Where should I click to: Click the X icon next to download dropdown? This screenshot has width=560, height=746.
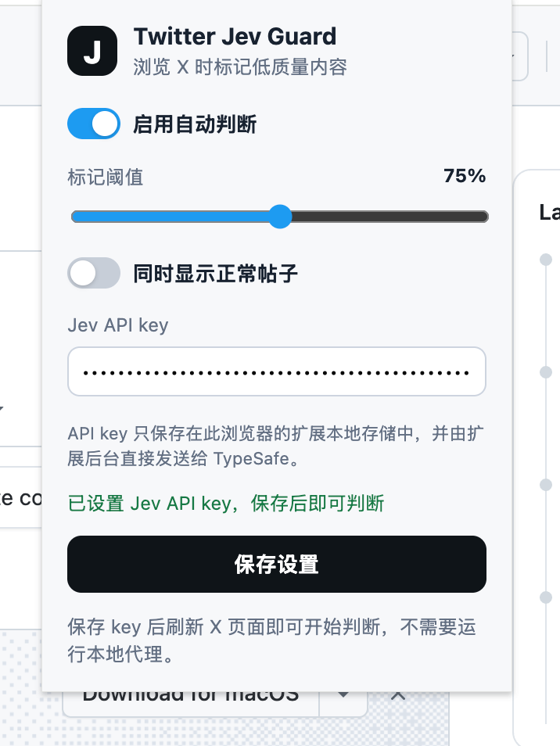[398, 697]
